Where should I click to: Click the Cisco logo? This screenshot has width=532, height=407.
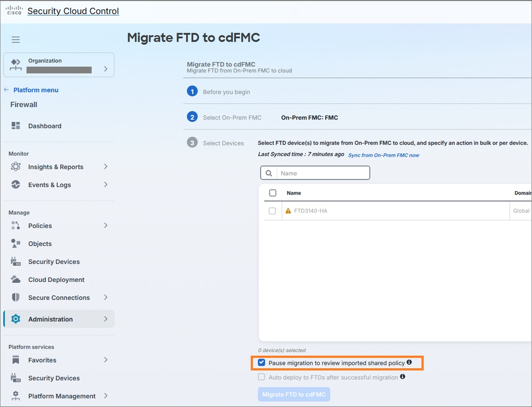click(x=14, y=10)
